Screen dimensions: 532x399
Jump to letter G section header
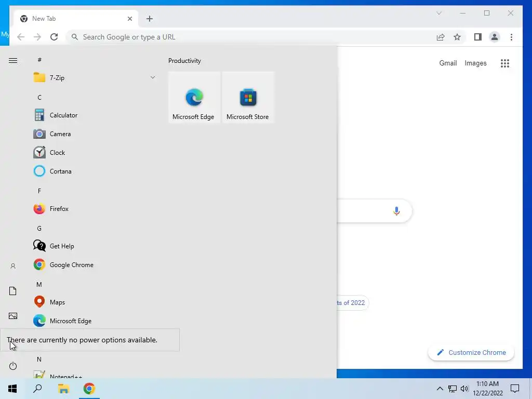[x=39, y=229]
